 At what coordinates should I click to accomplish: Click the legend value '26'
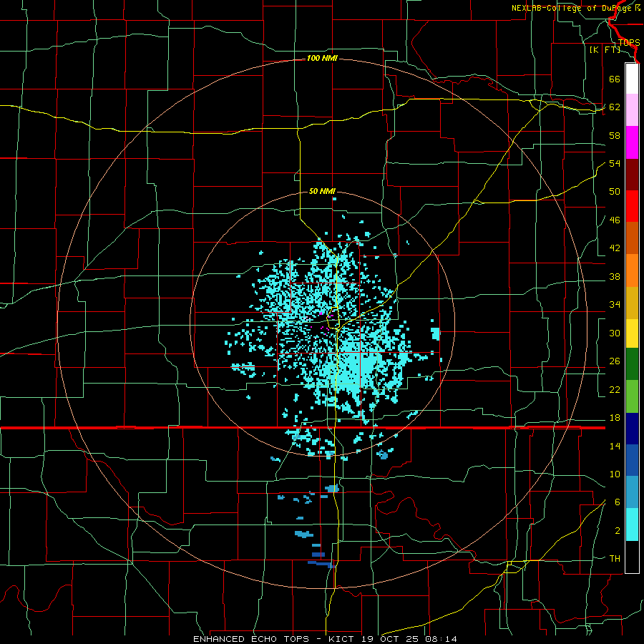(615, 361)
